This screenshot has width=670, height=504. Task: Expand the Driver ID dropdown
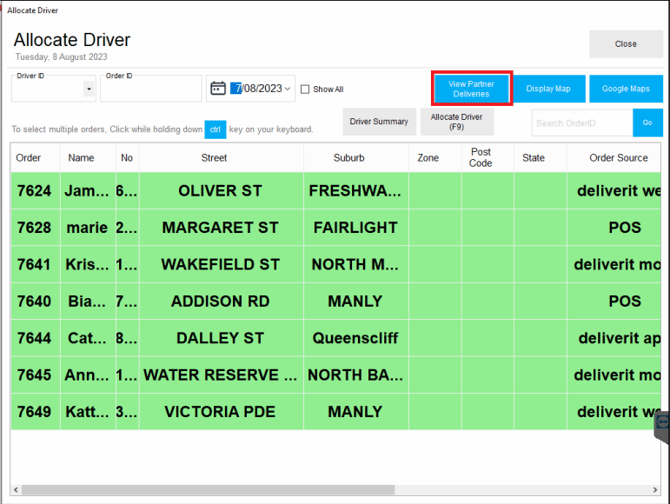89,89
